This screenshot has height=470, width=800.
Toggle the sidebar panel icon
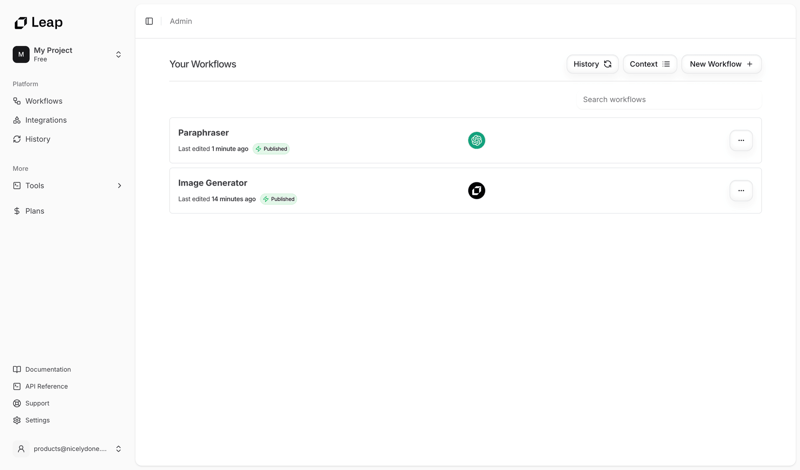tap(149, 21)
